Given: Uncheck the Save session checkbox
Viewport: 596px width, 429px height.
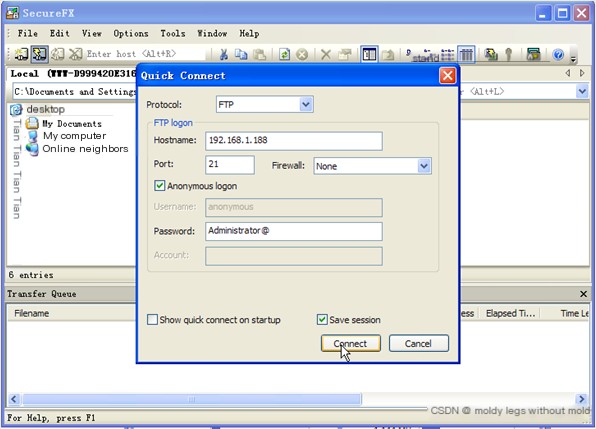Looking at the screenshot, I should tap(322, 320).
